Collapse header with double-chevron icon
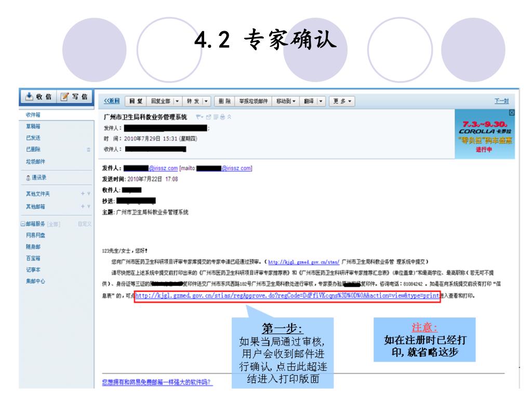This screenshot has height=399, width=532. tap(229, 117)
